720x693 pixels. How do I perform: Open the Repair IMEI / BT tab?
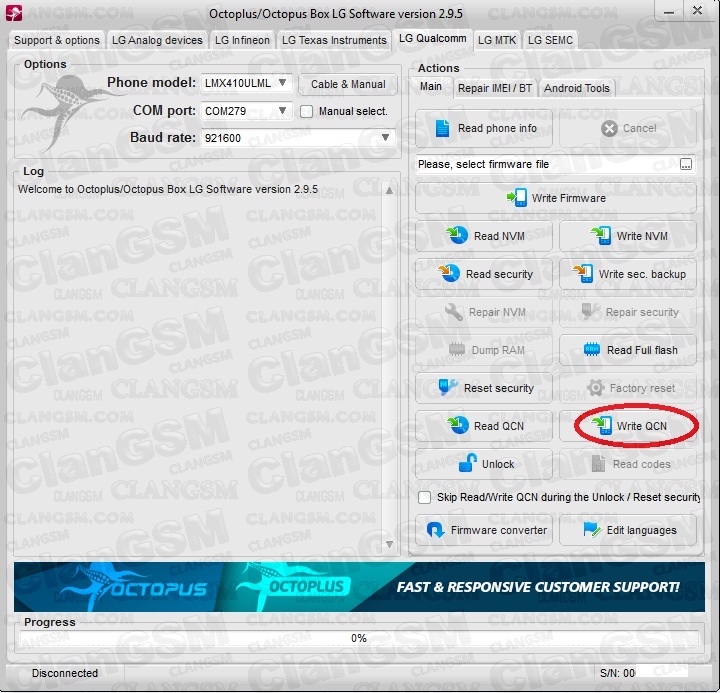point(495,88)
